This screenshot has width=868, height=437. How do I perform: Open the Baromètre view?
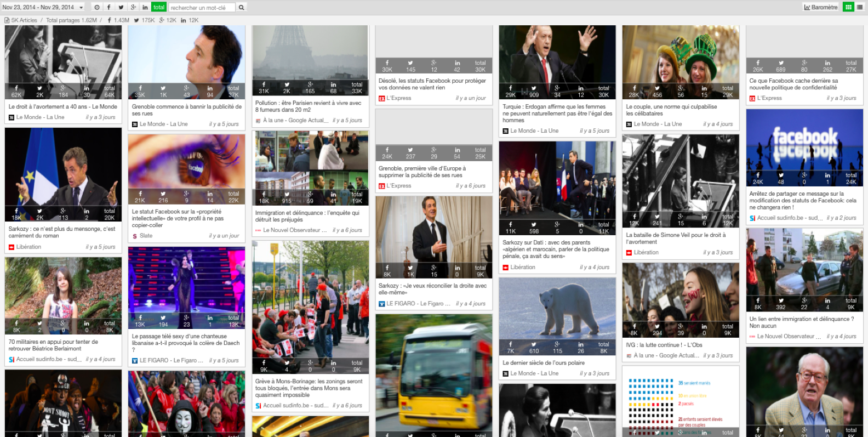820,7
